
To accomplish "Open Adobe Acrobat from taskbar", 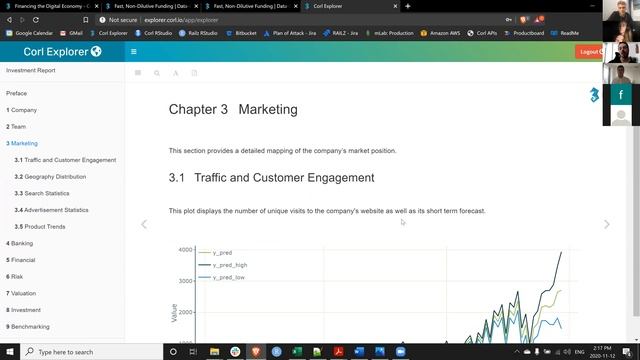I will click(x=338, y=352).
